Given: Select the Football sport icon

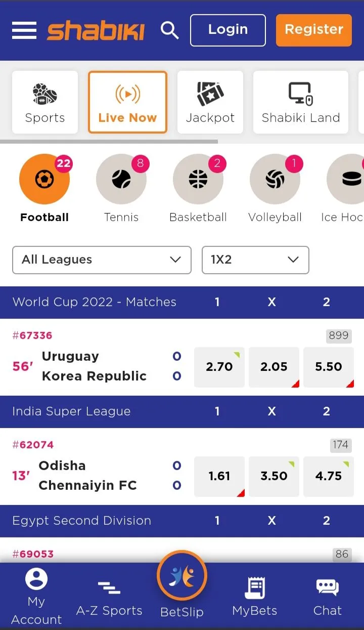Looking at the screenshot, I should click(44, 180).
